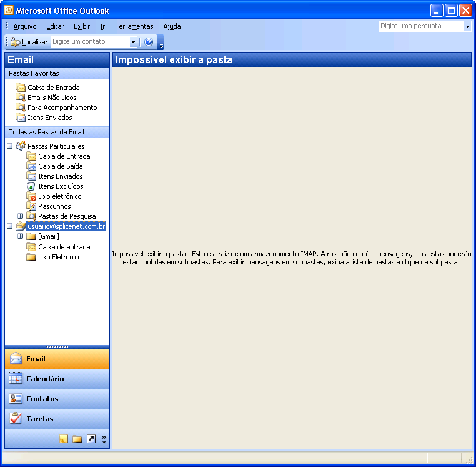Open the Folder List icon
Screen dimensions: 476x467
point(77,439)
